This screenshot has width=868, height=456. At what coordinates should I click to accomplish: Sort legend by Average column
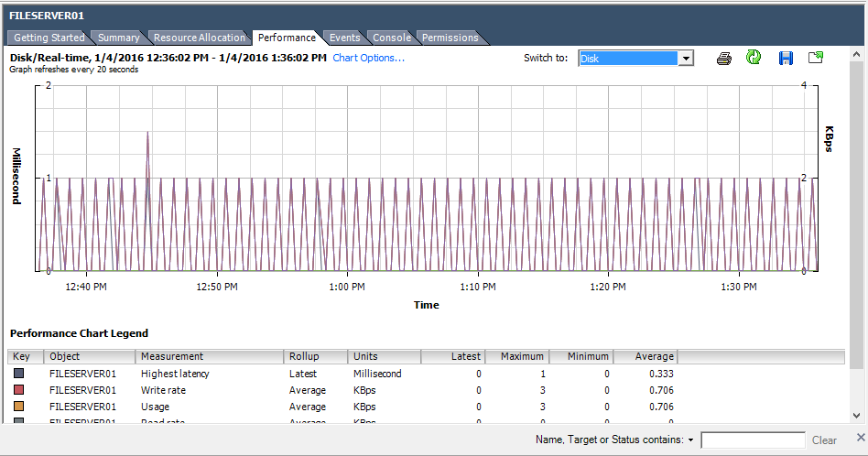pyautogui.click(x=646, y=356)
